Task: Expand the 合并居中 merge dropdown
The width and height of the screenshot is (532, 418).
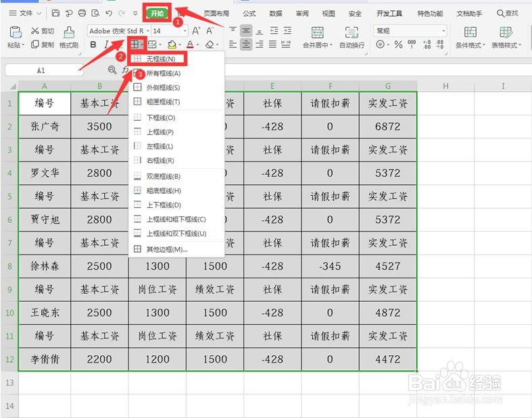Action: (331, 45)
